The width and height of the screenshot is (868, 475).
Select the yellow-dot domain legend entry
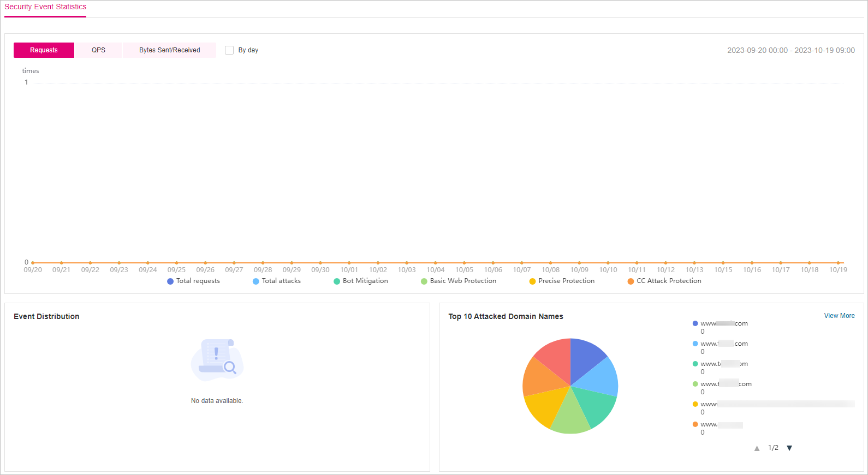click(773, 408)
